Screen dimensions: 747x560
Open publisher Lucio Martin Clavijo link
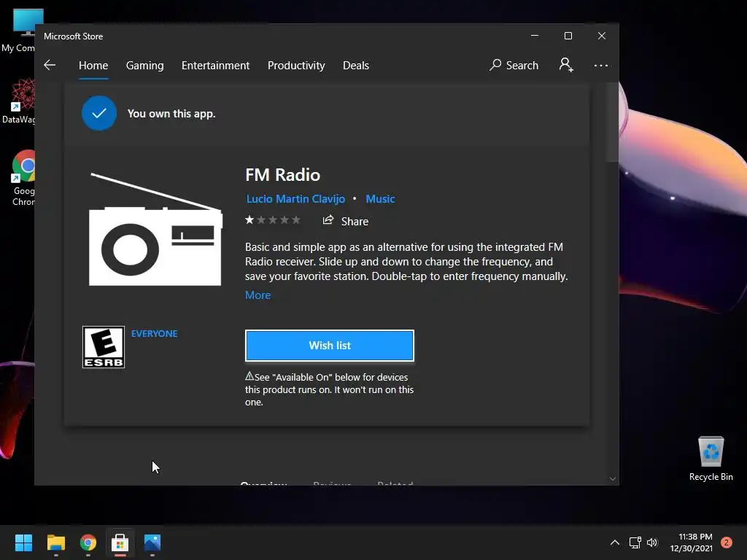[295, 198]
